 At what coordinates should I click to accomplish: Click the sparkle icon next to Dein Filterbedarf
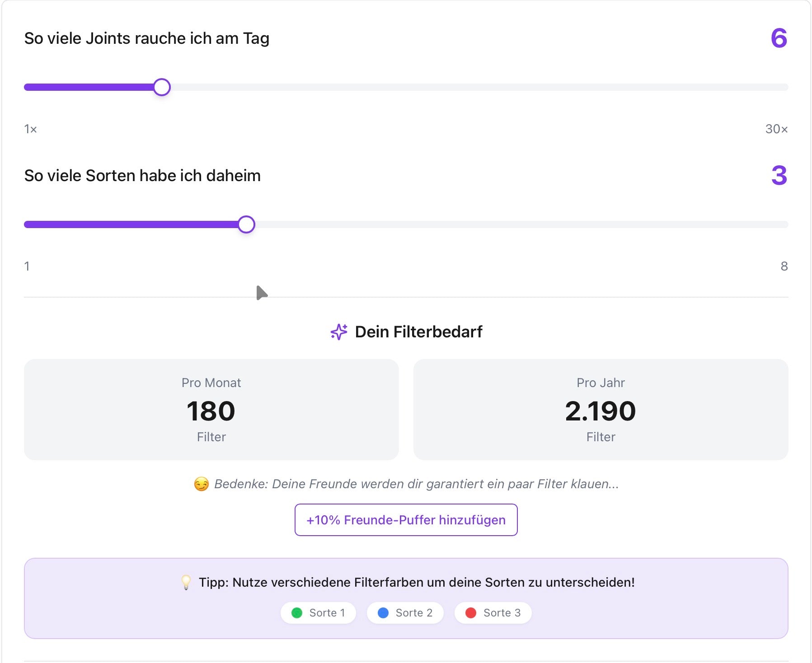[338, 331]
